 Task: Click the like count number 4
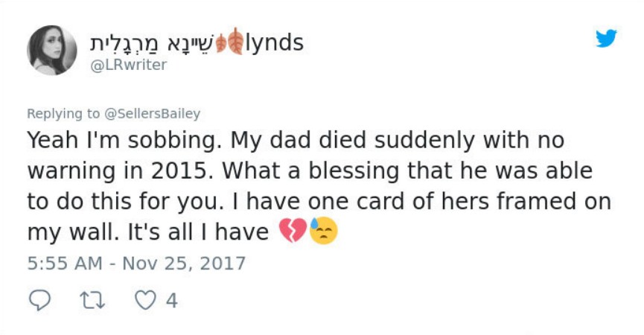click(x=171, y=300)
